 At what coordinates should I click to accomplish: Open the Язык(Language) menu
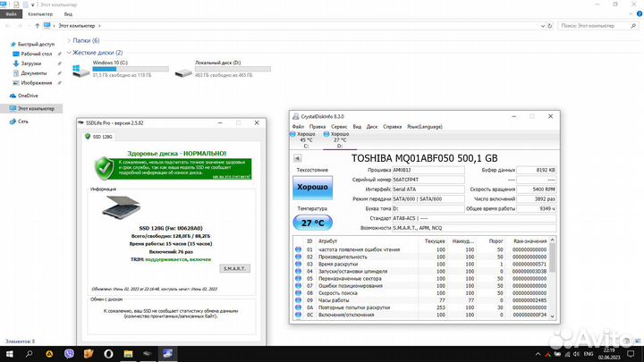pyautogui.click(x=425, y=127)
